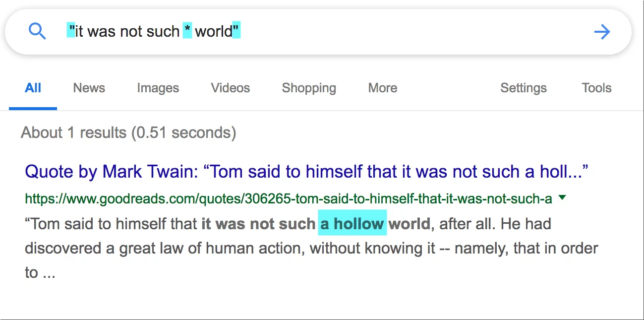
Task: Click the bold word "world" in the snippet
Action: [409, 224]
